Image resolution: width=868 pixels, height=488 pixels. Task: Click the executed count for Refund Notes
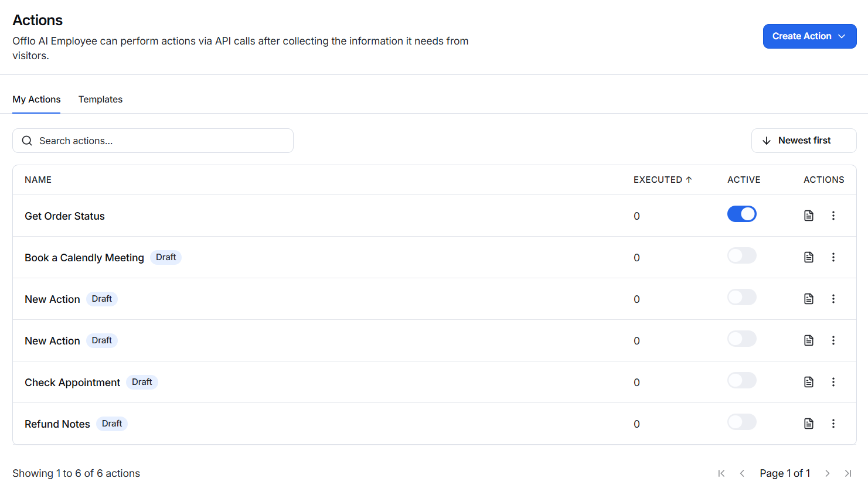point(636,424)
